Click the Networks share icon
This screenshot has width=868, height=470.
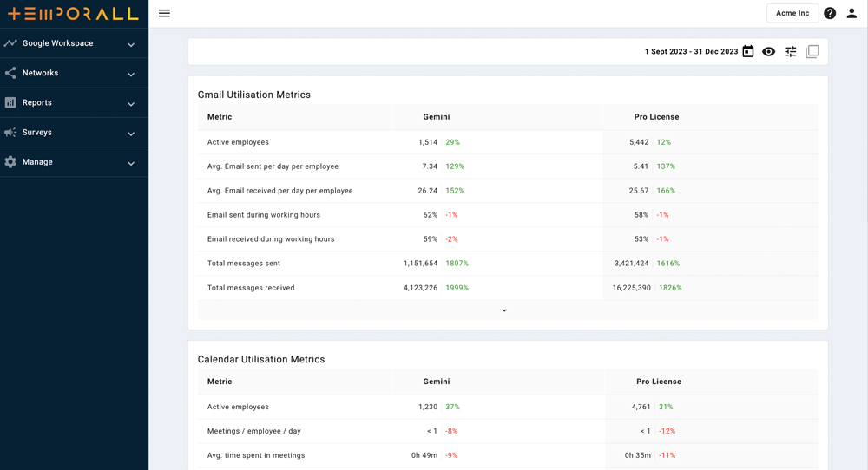[x=10, y=73]
